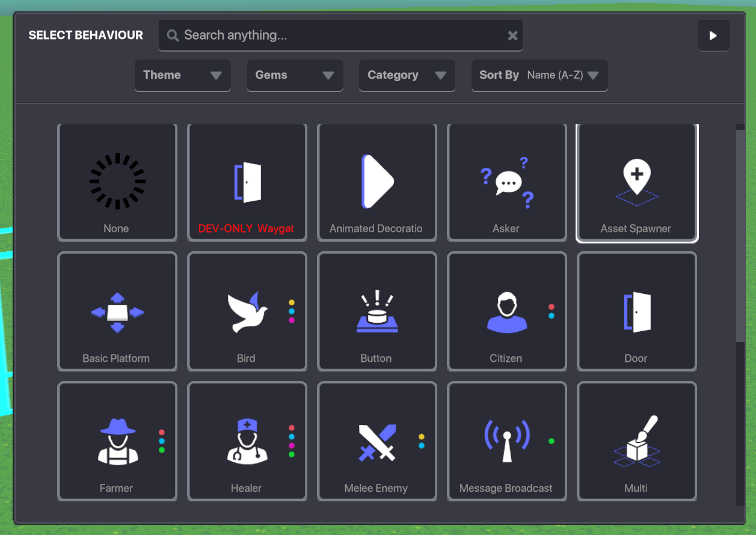Select the Message Broadcast antenna icon
The image size is (756, 535).
[x=507, y=441]
